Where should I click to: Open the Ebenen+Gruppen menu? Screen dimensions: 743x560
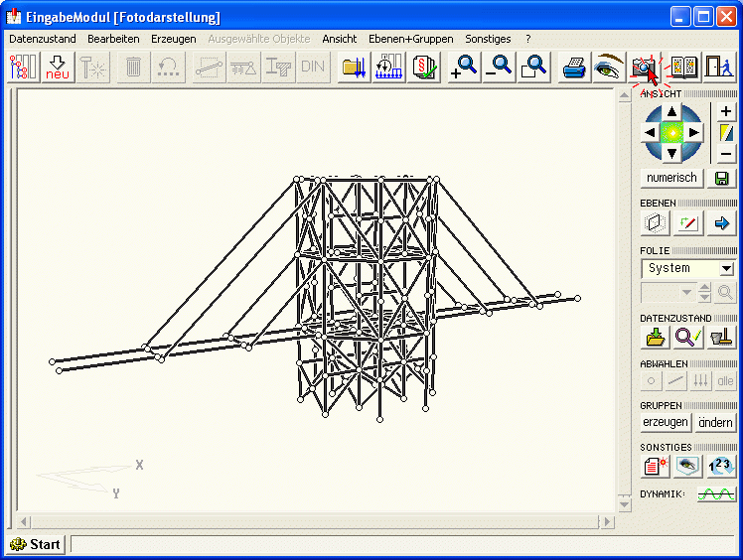coord(410,39)
